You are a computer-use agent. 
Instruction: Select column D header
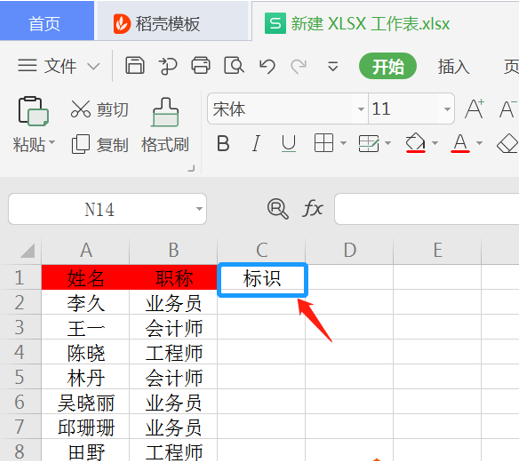pyautogui.click(x=350, y=250)
